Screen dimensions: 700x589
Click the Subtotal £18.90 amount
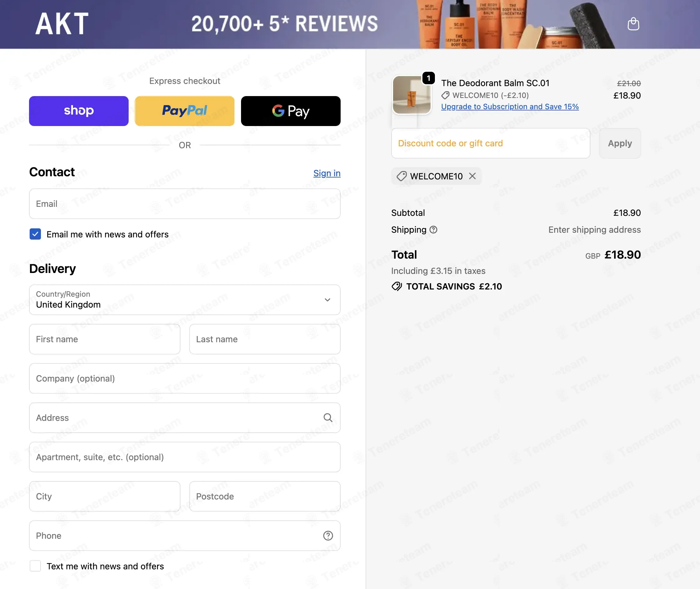(x=627, y=213)
